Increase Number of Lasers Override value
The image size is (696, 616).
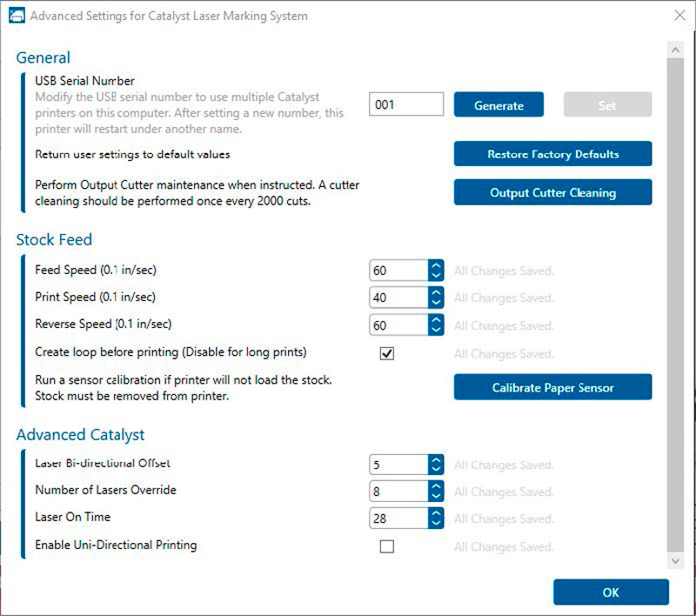click(x=436, y=486)
